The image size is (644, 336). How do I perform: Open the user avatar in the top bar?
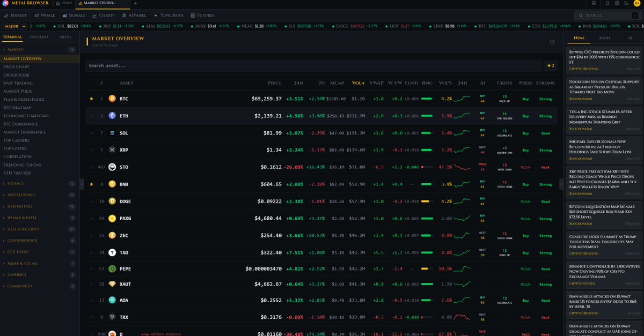coord(636,3)
